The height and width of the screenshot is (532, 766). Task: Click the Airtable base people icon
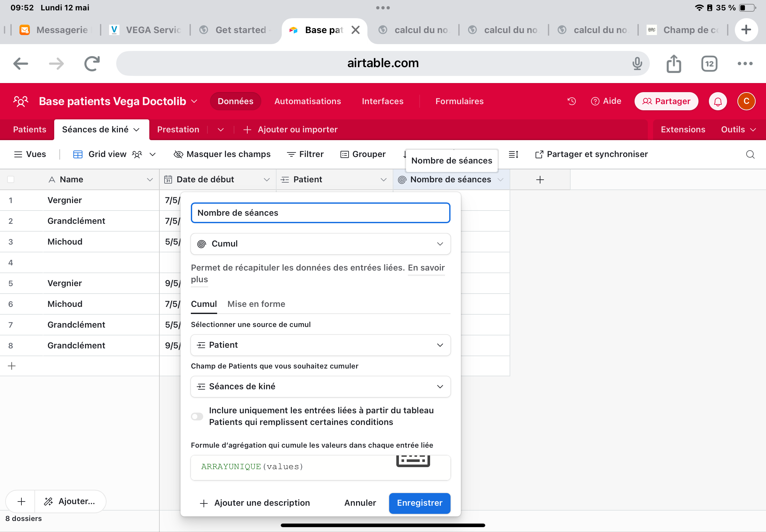pyautogui.click(x=21, y=101)
